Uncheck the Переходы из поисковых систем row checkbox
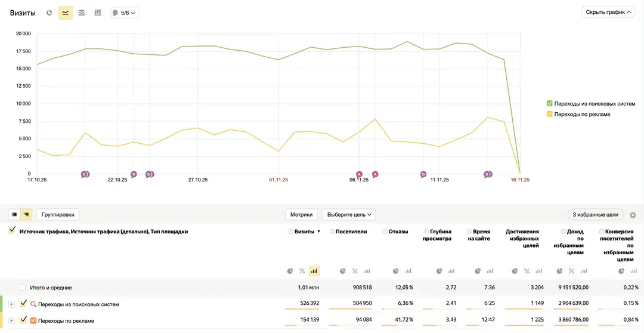The image size is (644, 333). [23, 303]
